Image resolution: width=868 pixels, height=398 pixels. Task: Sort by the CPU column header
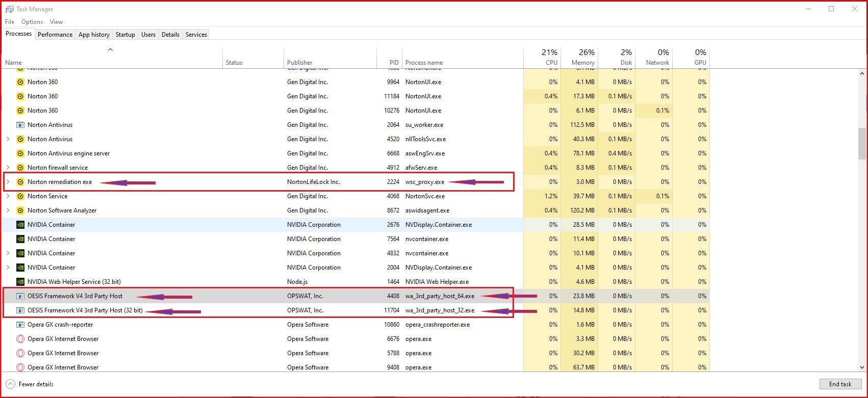pyautogui.click(x=542, y=57)
